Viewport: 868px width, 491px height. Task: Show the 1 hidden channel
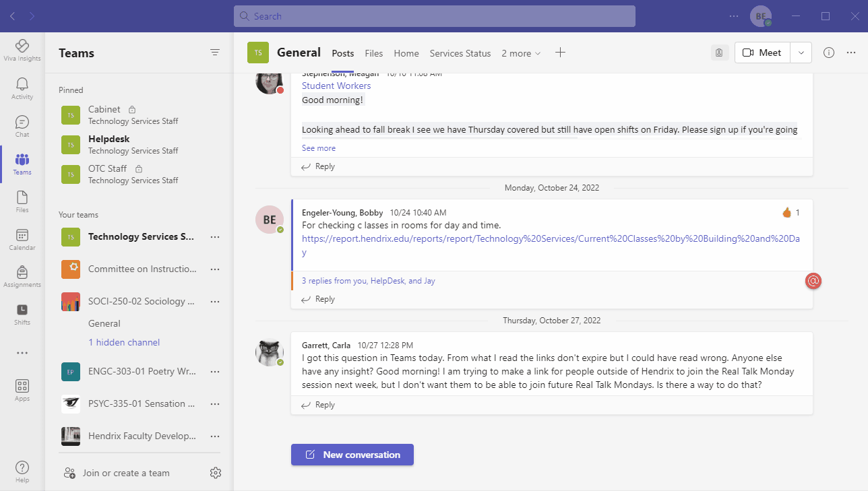124,342
